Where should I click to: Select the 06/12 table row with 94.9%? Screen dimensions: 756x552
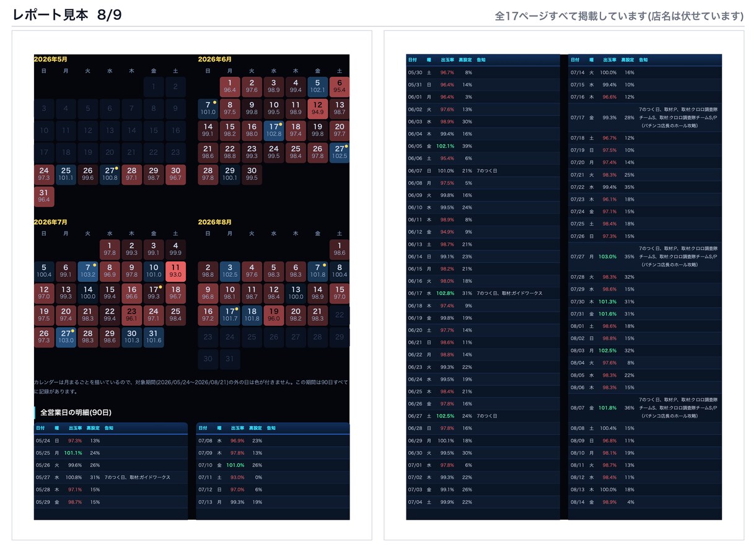[483, 232]
